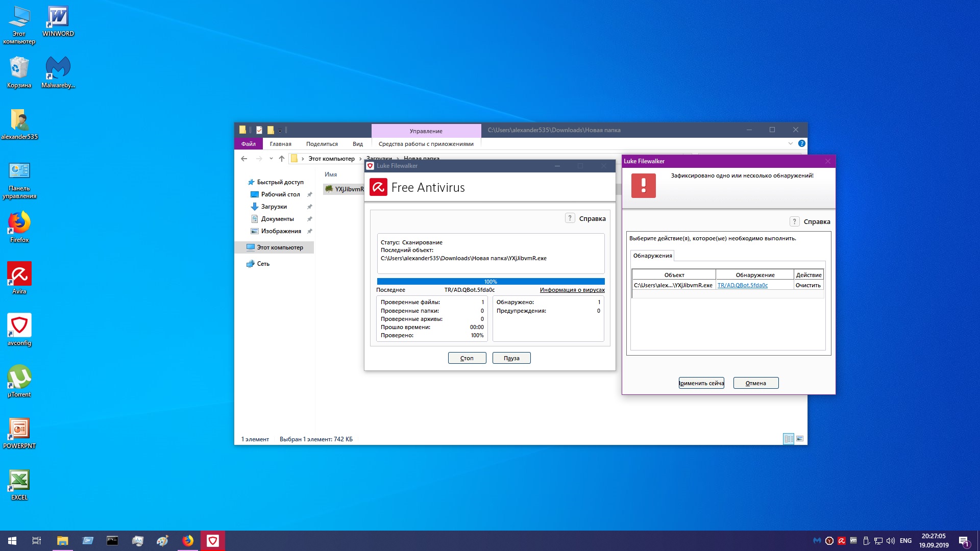The width and height of the screenshot is (980, 551).
Task: Click the red Avira logo in the scanner header
Action: pos(378,187)
